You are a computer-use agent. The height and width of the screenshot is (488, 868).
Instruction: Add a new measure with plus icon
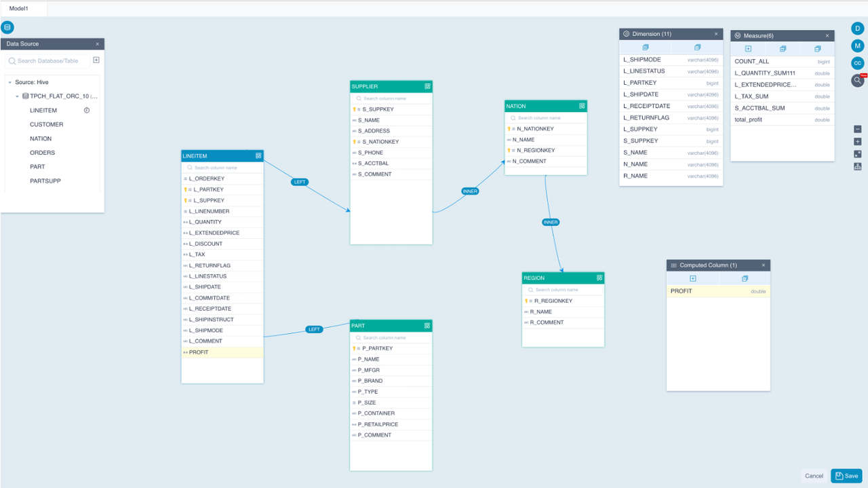click(748, 49)
